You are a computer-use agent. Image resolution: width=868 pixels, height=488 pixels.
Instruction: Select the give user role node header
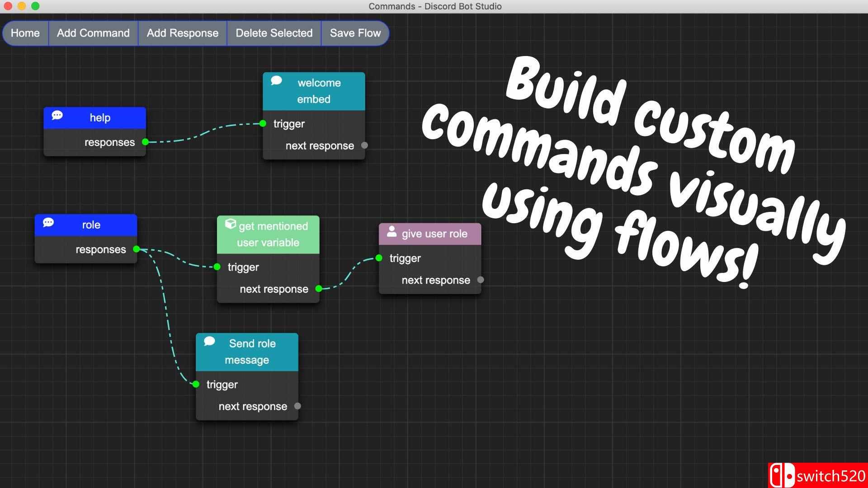point(434,234)
